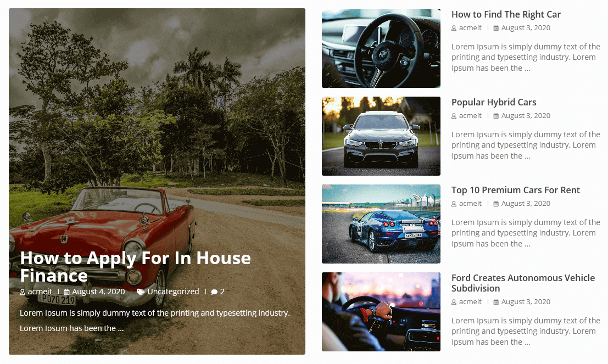
Task: Click the comment bubble icon showing 2
Action: point(214,292)
